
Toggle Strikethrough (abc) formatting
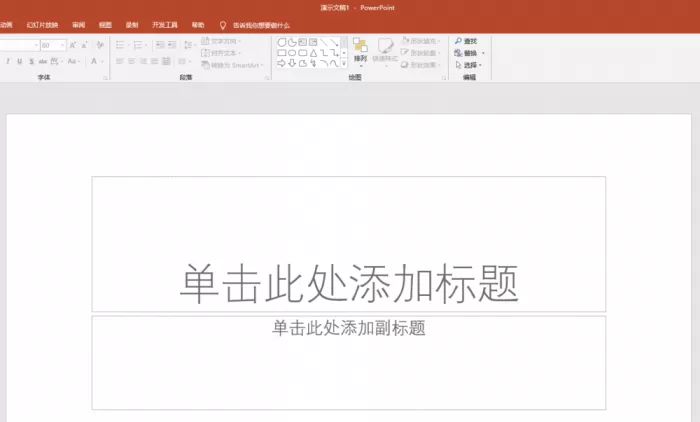43,61
